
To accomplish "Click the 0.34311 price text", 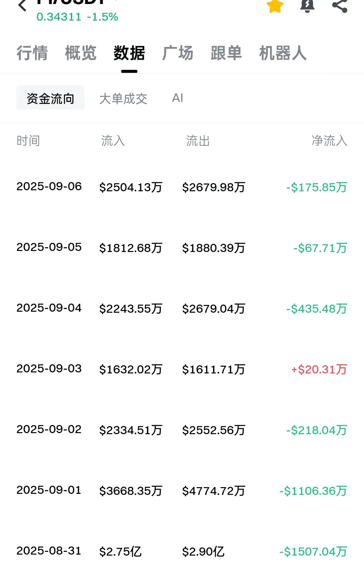I will [59, 17].
